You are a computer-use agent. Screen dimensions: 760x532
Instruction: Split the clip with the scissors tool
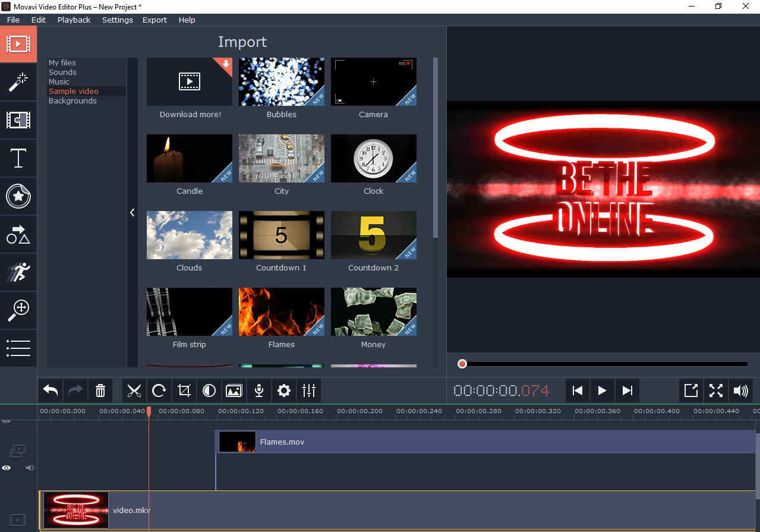pyautogui.click(x=134, y=391)
